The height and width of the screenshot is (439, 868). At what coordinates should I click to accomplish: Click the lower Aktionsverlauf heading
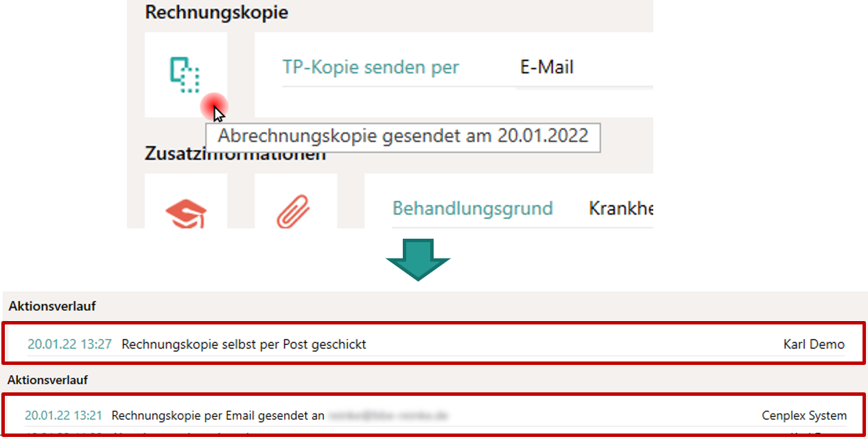47,379
